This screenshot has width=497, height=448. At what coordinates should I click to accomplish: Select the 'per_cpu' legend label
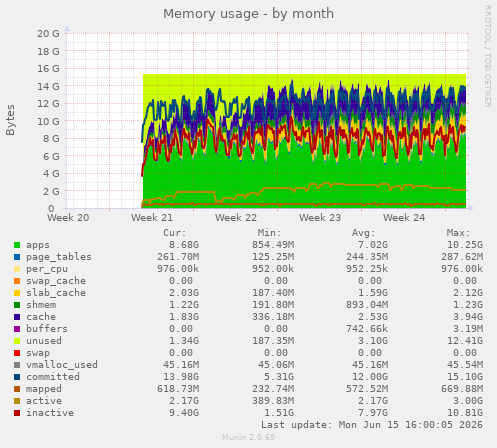point(47,269)
